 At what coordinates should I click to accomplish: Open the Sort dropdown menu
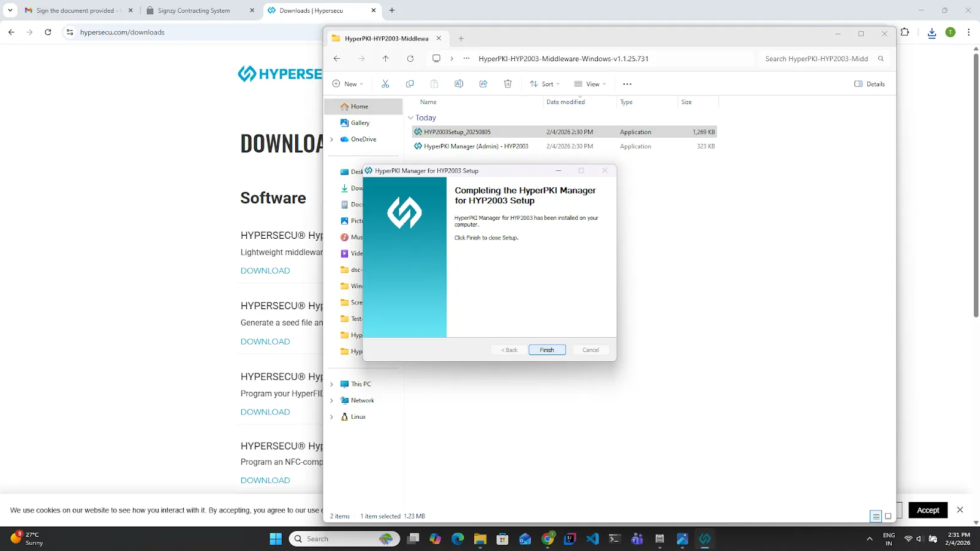(545, 84)
